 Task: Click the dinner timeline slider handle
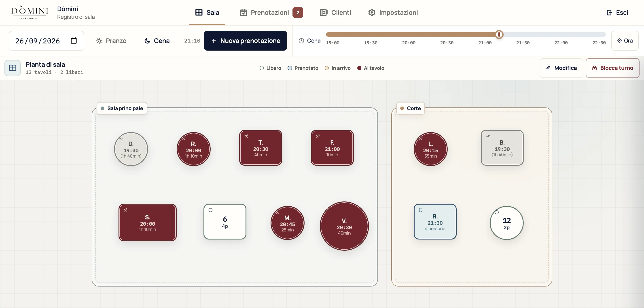[x=499, y=34]
